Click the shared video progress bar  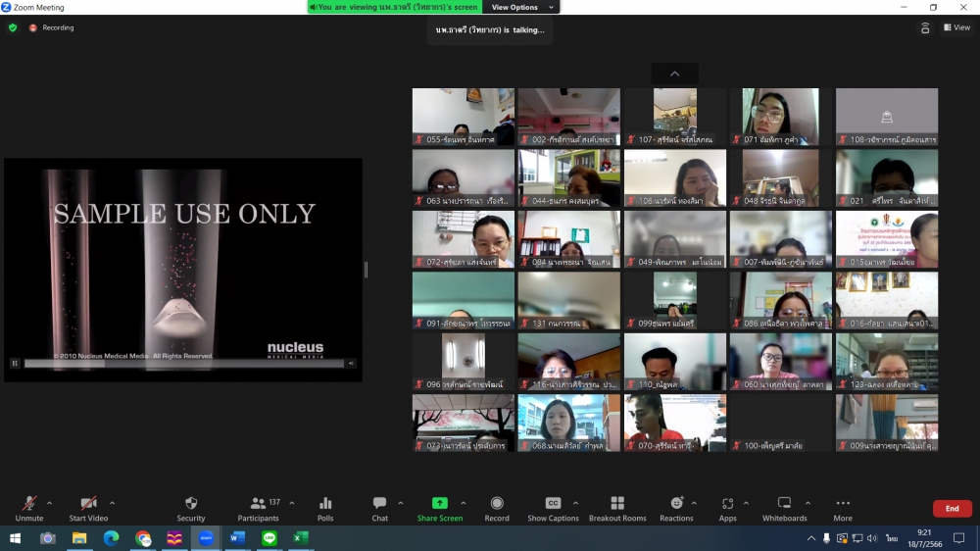(183, 363)
